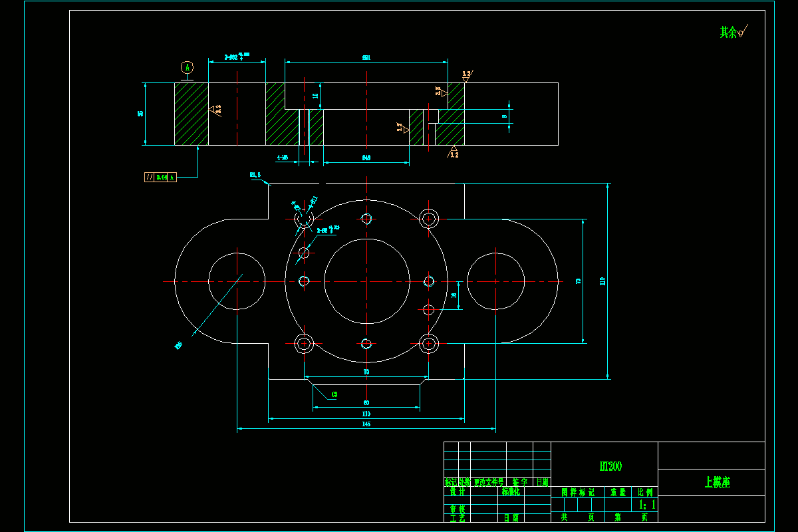The height and width of the screenshot is (532, 798).
Task: Select the R1.5 radius annotation
Action: (x=255, y=175)
